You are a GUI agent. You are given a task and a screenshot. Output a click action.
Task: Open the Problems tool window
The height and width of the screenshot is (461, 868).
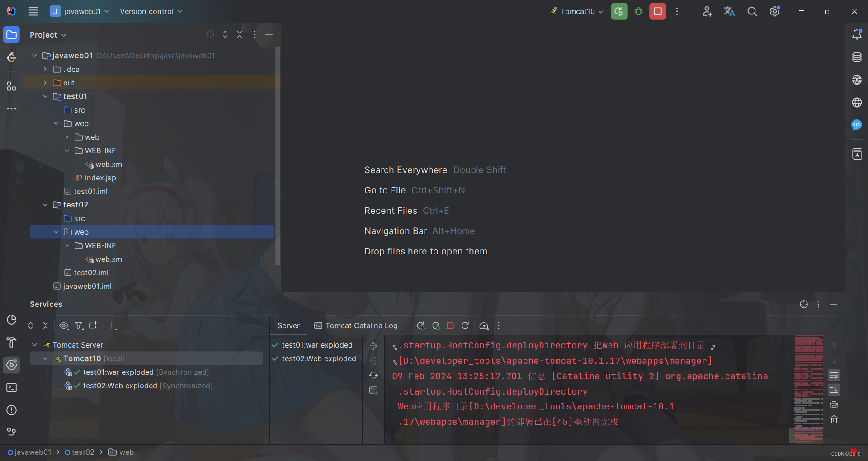[x=11, y=410]
